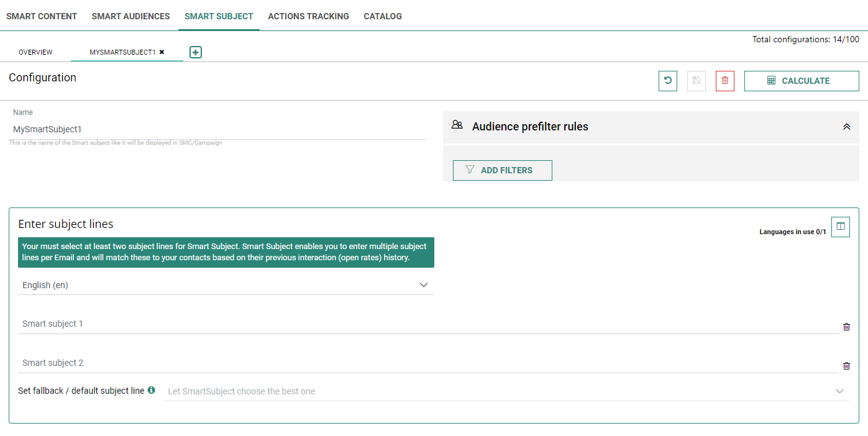Click the Smart subject 1 input field
The image size is (868, 436).
[x=427, y=324]
